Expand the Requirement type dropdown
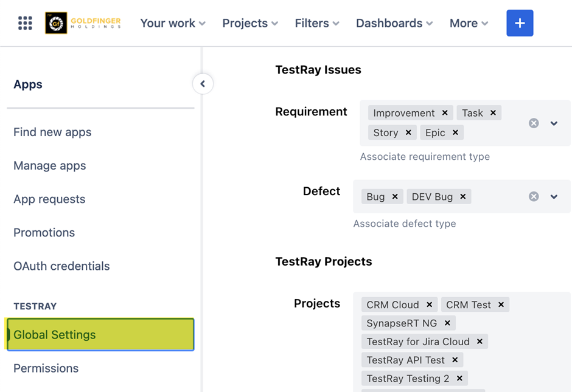572x392 pixels. click(554, 123)
